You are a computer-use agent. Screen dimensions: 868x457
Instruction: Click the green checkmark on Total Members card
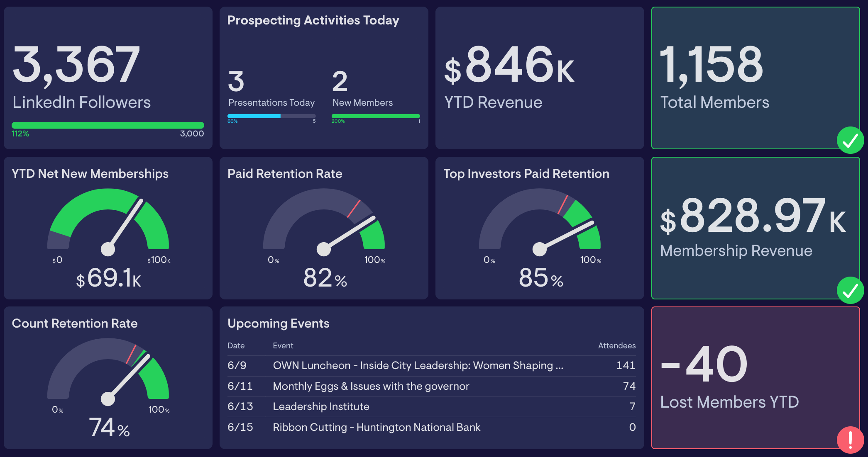point(850,140)
